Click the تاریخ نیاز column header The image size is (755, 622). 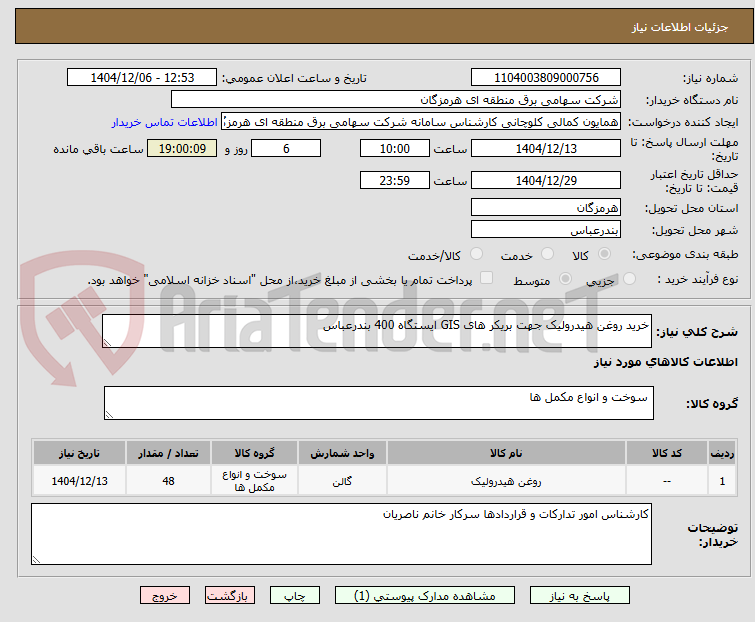click(79, 453)
